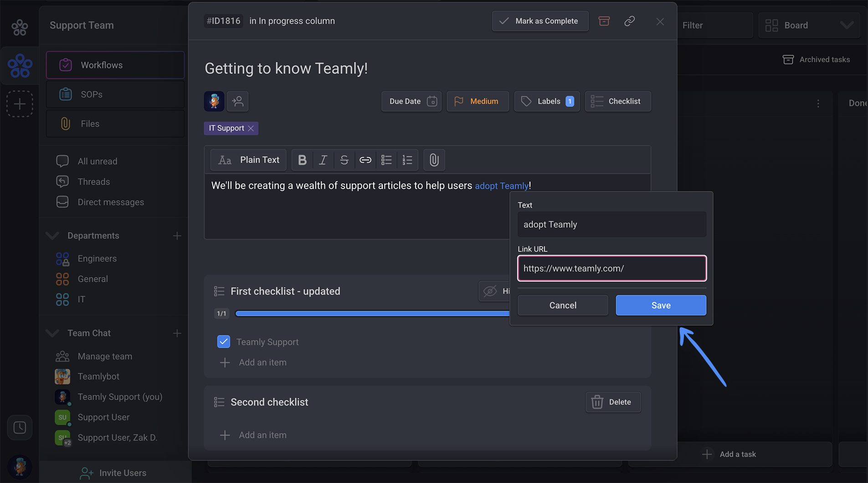Screen dimensions: 868x483
Task: Add a new department with plus icon
Action: 177,236
